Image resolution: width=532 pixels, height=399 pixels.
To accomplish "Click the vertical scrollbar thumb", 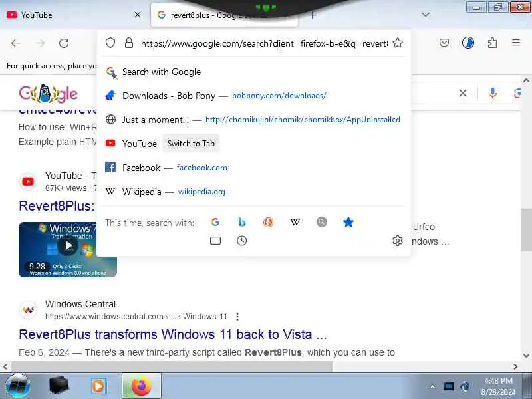I will (526, 230).
